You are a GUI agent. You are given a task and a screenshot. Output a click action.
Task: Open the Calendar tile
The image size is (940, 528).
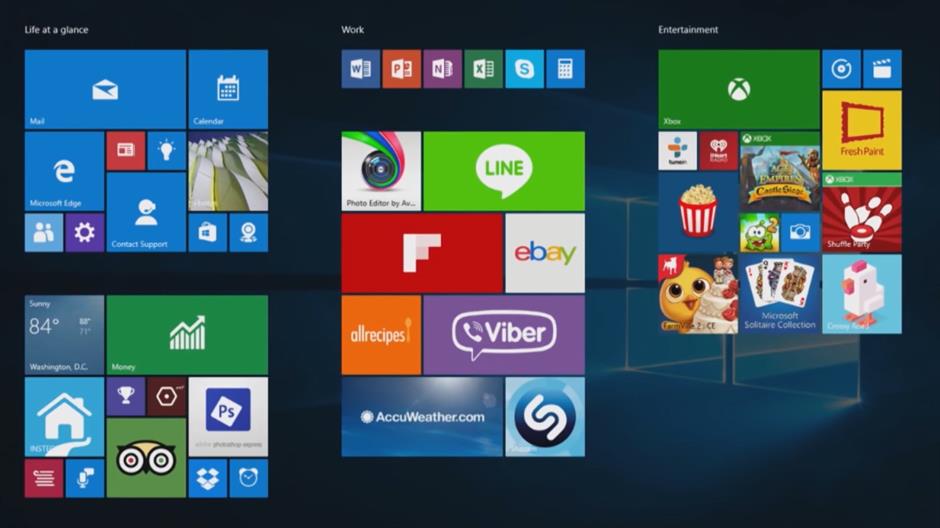pyautogui.click(x=228, y=89)
